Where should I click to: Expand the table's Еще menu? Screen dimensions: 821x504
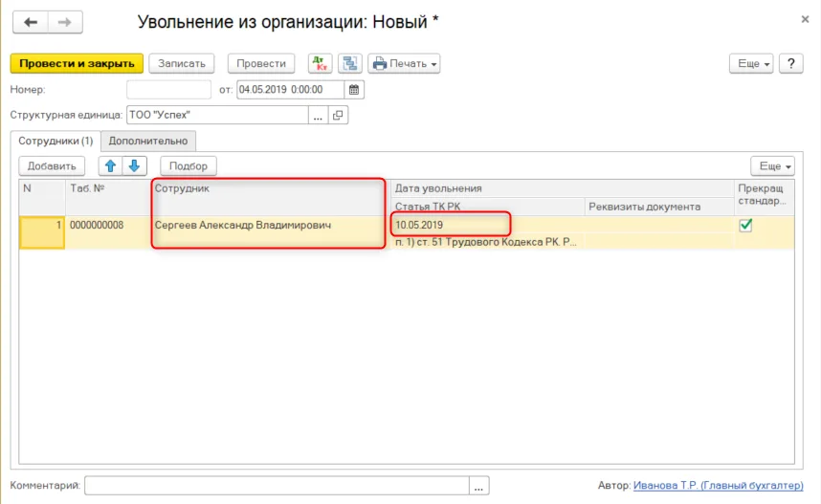[x=773, y=165]
